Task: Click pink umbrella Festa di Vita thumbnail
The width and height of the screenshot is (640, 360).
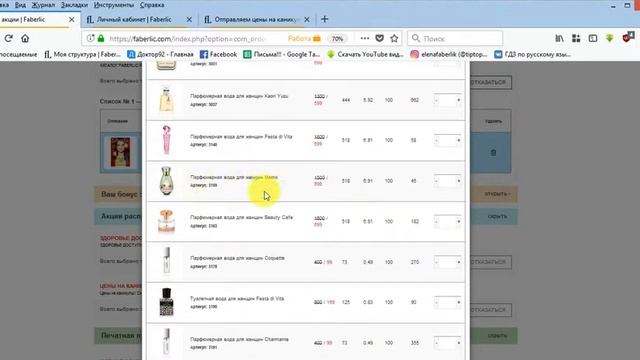Action: (x=166, y=140)
